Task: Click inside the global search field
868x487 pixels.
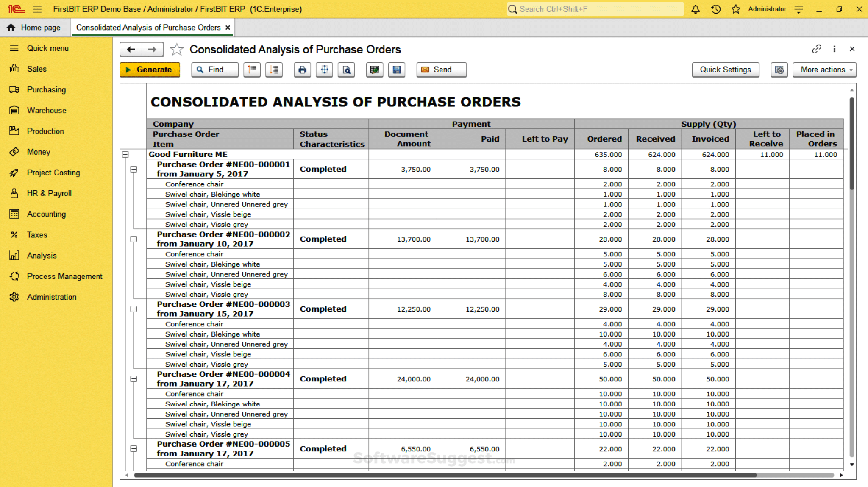Action: coord(593,9)
